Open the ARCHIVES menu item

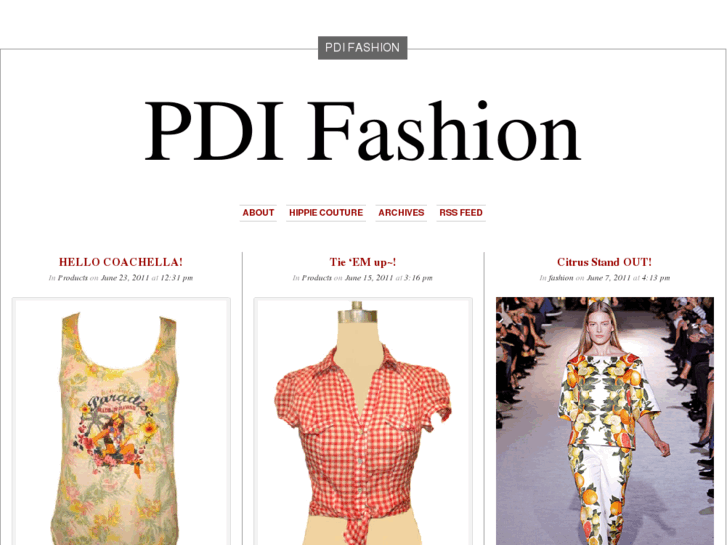click(x=401, y=213)
